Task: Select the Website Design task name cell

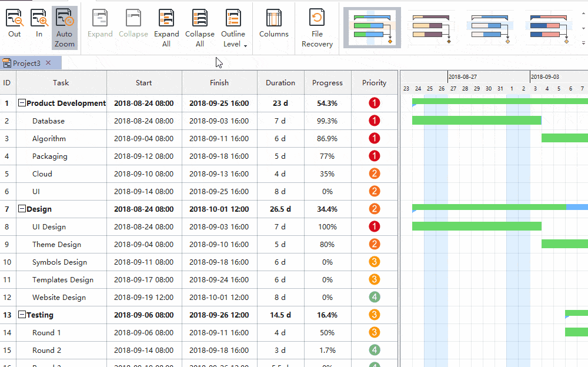Action: [59, 298]
